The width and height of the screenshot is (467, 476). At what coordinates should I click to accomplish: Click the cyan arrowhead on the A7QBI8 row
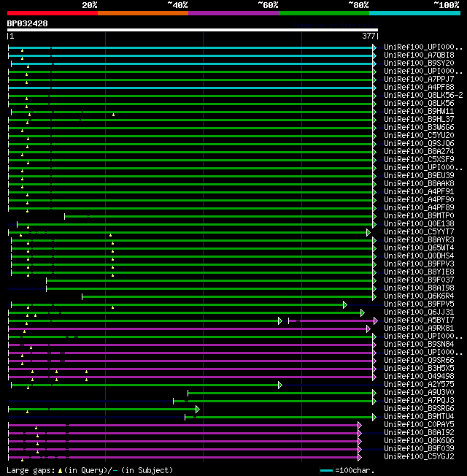click(375, 55)
